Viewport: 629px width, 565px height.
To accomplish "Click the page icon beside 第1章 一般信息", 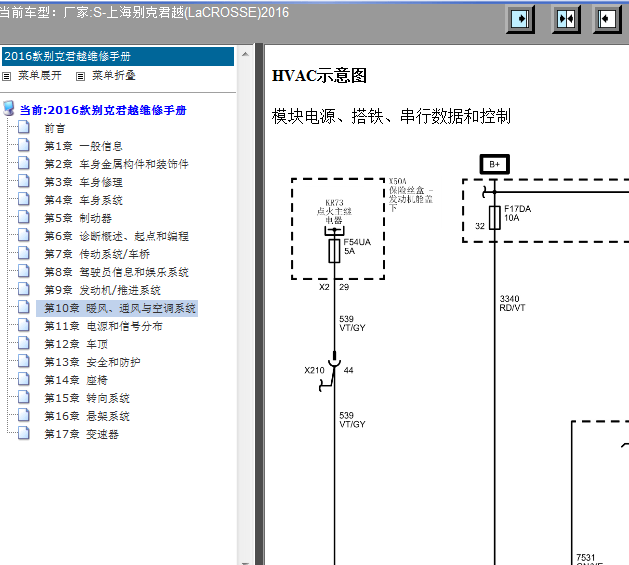I will (x=24, y=145).
